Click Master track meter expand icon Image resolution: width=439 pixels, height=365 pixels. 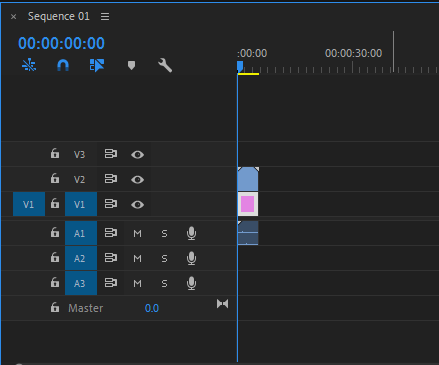click(x=223, y=304)
